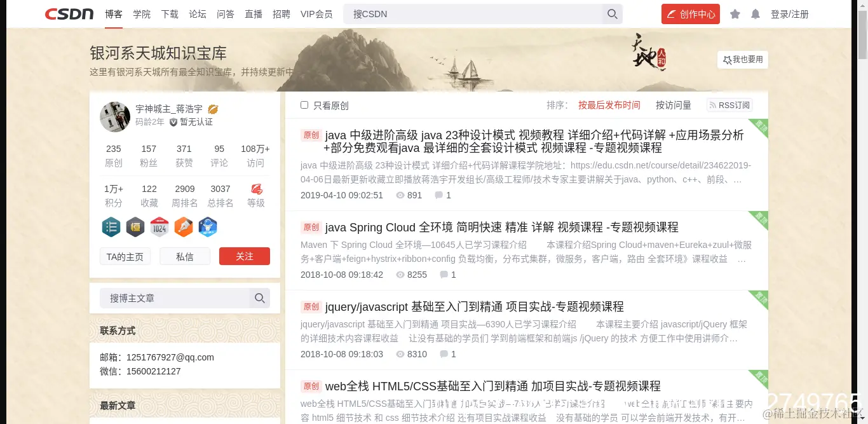Click the 微信 number 15600212127
The image size is (868, 424).
(154, 371)
